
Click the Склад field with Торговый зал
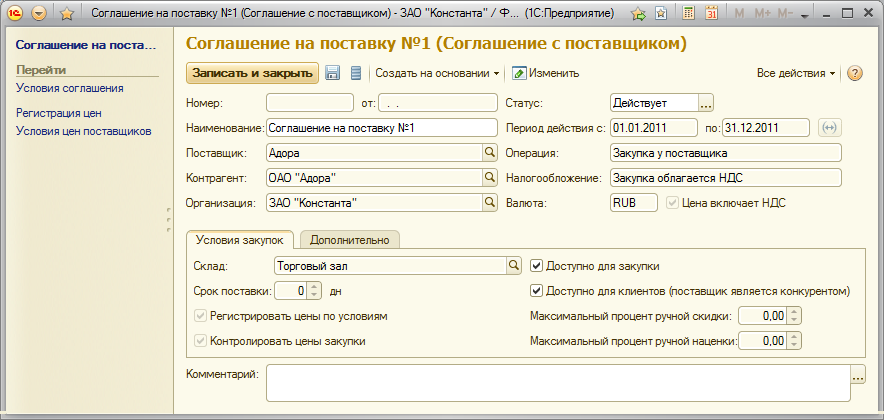(x=390, y=266)
